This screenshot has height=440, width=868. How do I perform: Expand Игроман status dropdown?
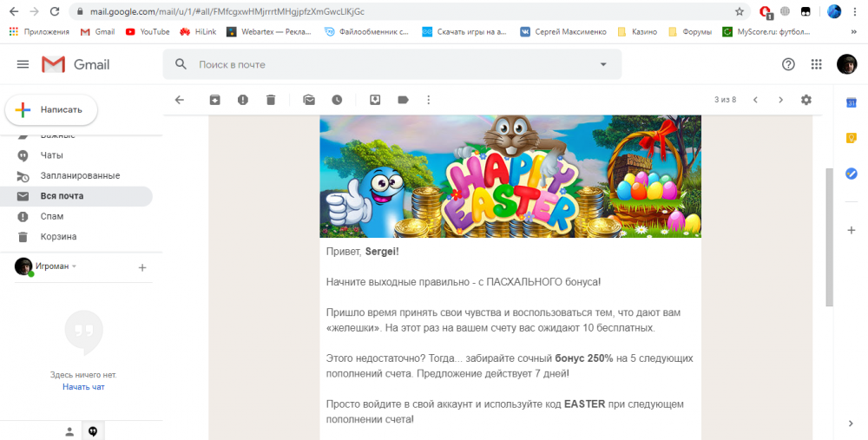pos(74,266)
